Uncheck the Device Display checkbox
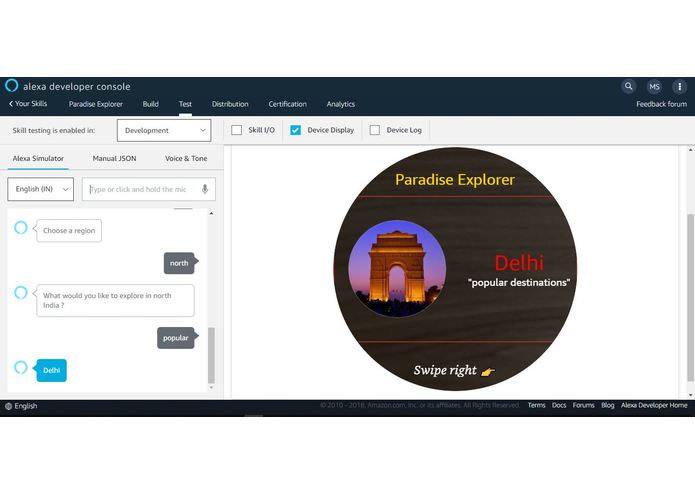This screenshot has height=494, width=695. (296, 130)
